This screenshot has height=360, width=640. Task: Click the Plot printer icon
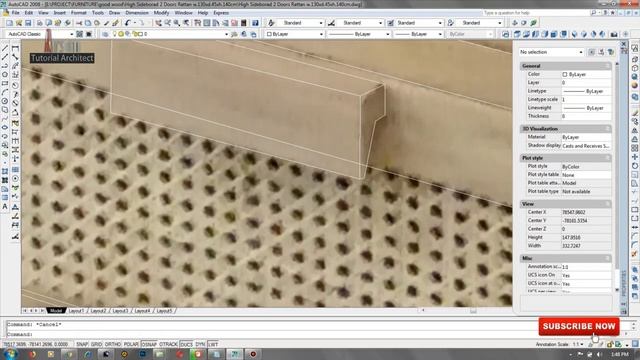[39, 23]
